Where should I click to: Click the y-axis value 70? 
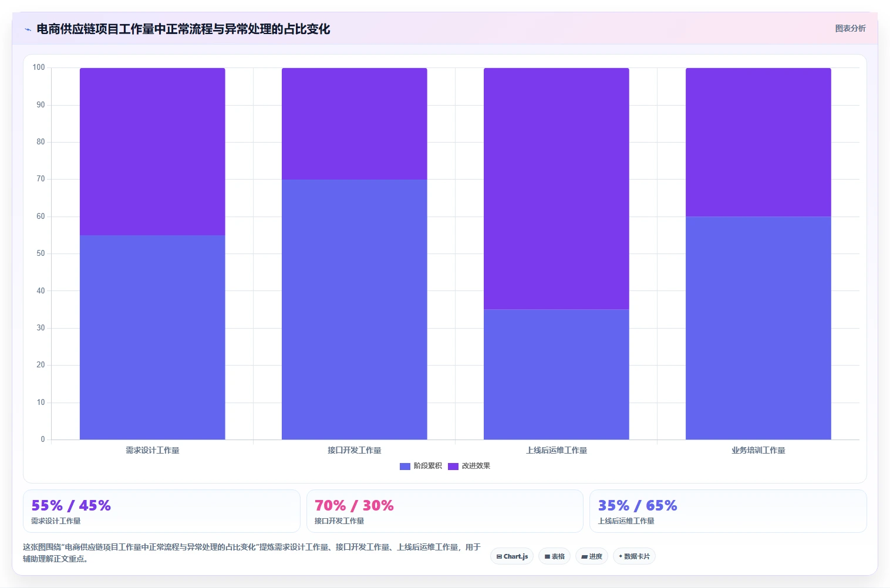click(x=41, y=179)
